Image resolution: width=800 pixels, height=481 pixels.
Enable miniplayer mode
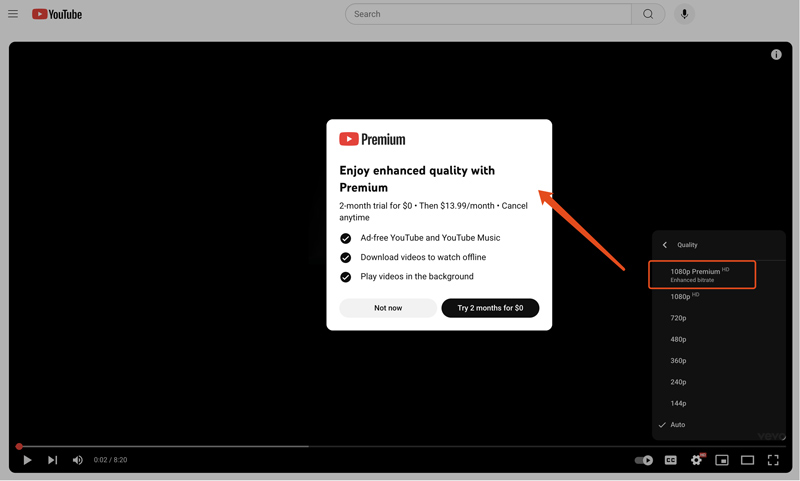coord(722,460)
